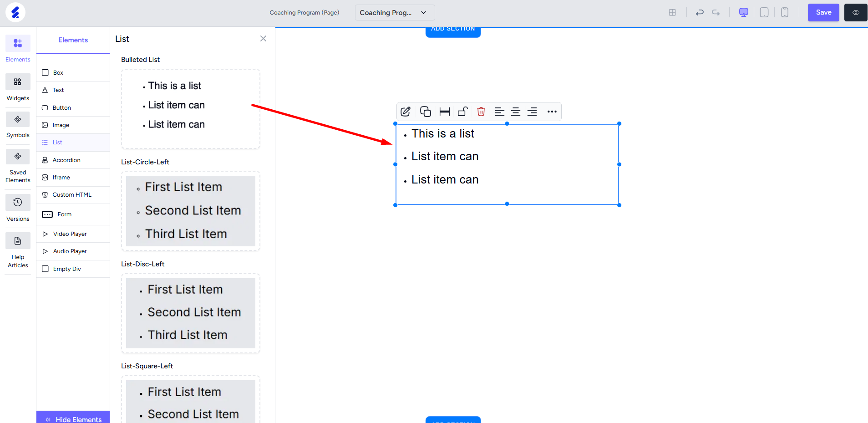Select Video Player element
This screenshot has height=423, width=868.
pos(73,234)
